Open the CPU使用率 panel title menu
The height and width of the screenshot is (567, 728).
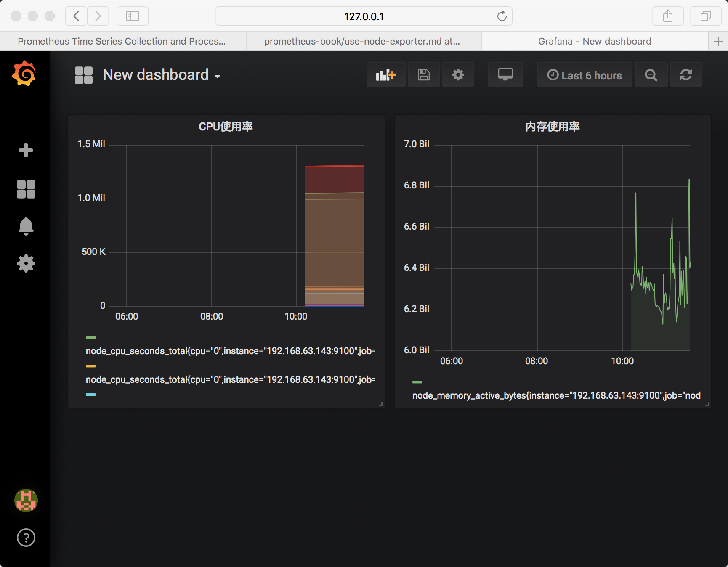pos(226,127)
